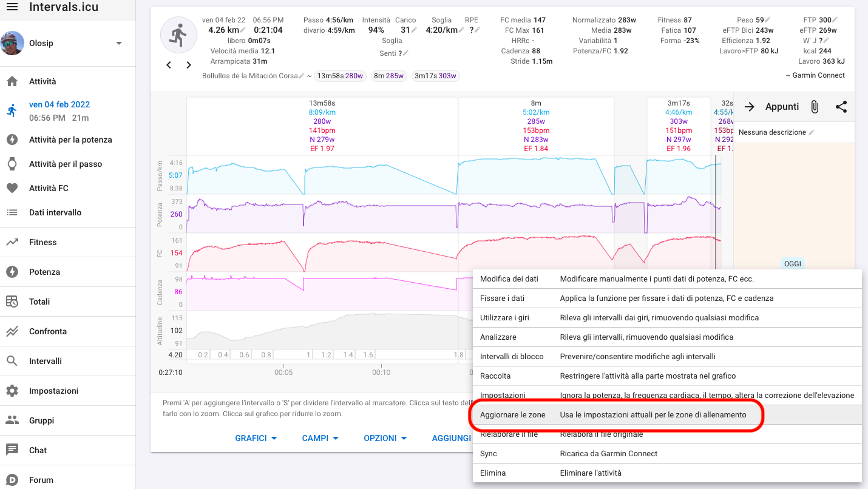Edit the 4.26 km distance pencil
The image size is (868, 489).
tap(243, 30)
